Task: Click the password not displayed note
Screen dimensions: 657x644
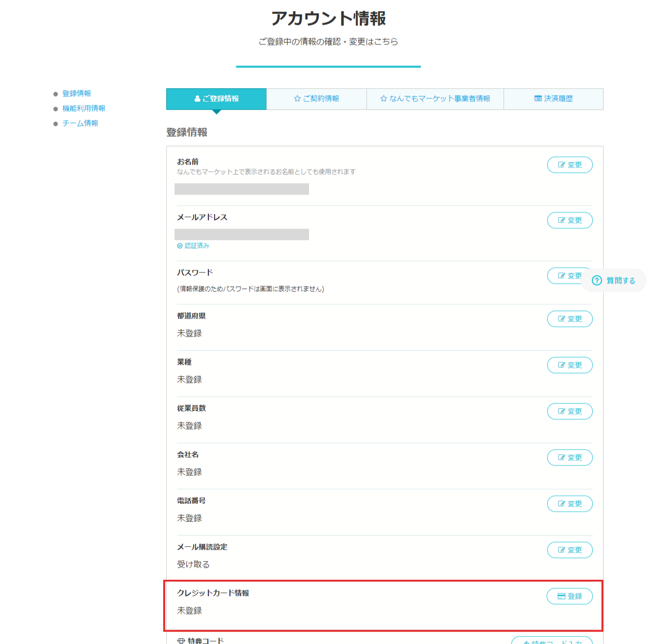Action: 250,289
